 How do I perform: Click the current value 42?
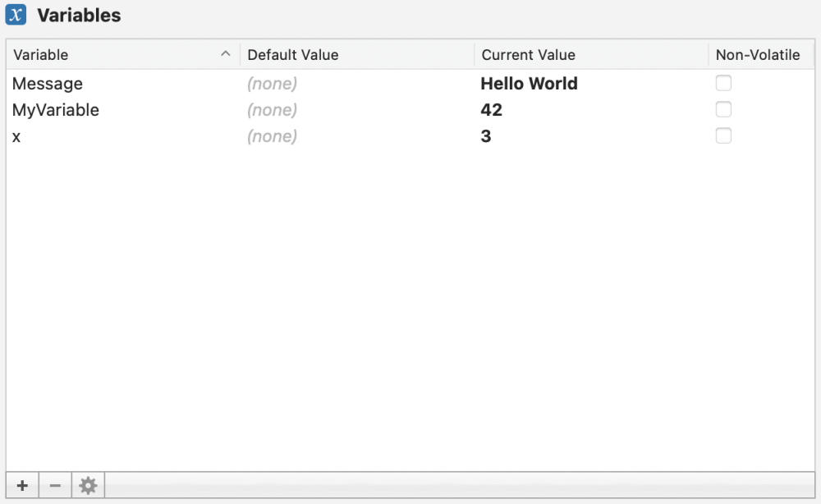point(491,110)
